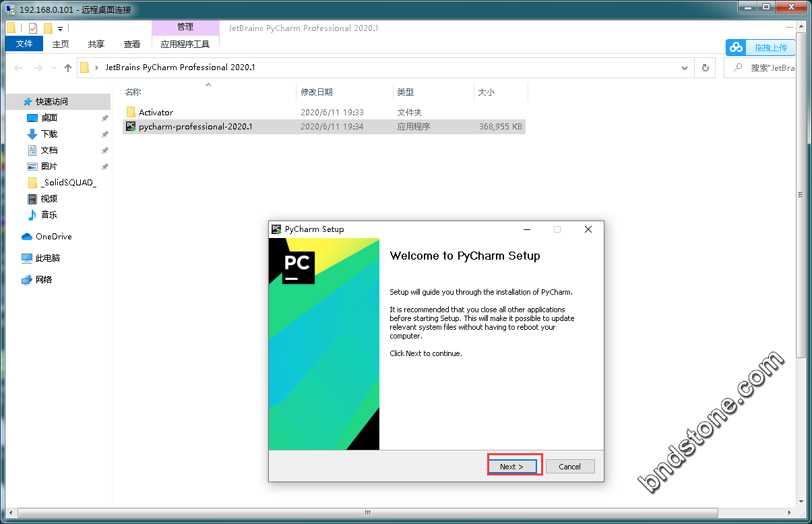Image resolution: width=812 pixels, height=524 pixels.
Task: Open the 共享 ribbon tab
Action: coord(96,44)
